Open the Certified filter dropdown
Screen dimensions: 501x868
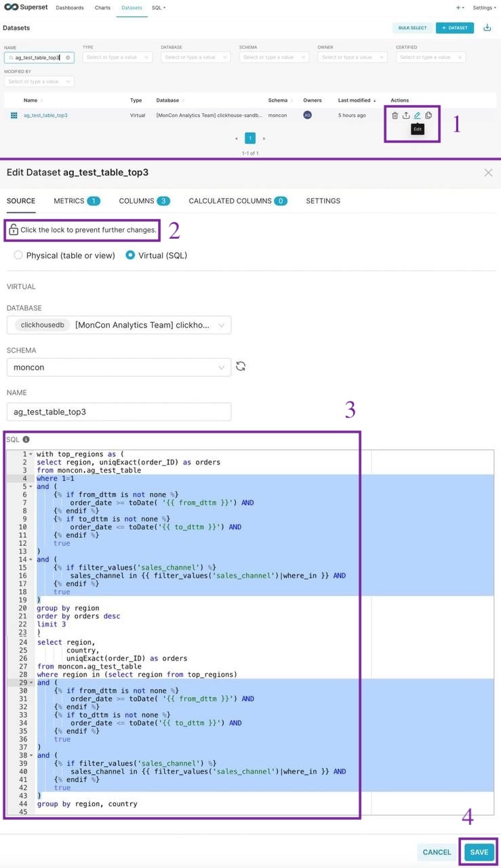tap(430, 58)
